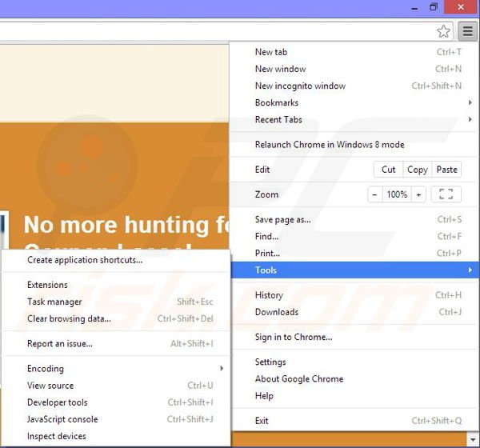This screenshot has height=448, width=480.
Task: Expand the Encoding submenu arrow
Action: (222, 368)
